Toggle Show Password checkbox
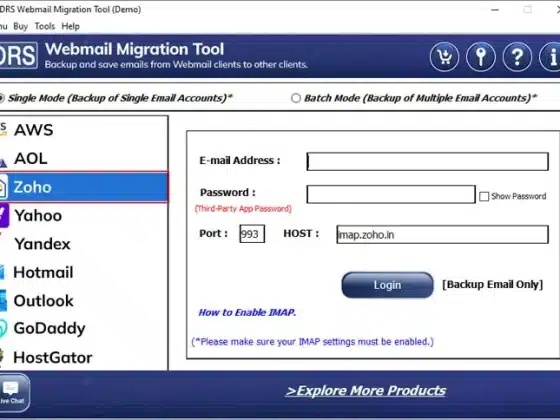This screenshot has height=420, width=560. tap(484, 196)
